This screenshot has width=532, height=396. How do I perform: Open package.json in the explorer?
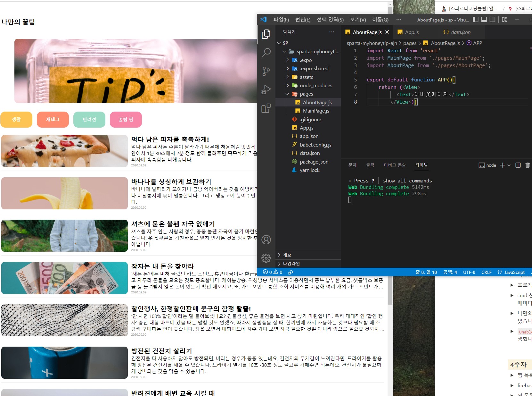[x=308, y=162]
